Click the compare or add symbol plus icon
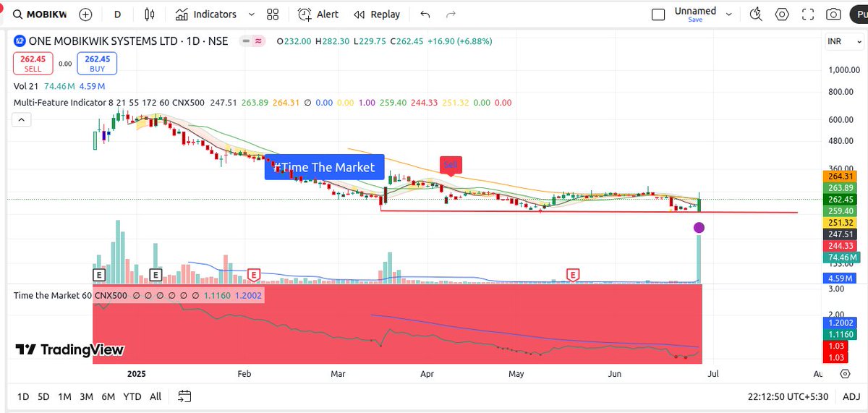Viewport: 868px width, 413px height. coord(85,14)
